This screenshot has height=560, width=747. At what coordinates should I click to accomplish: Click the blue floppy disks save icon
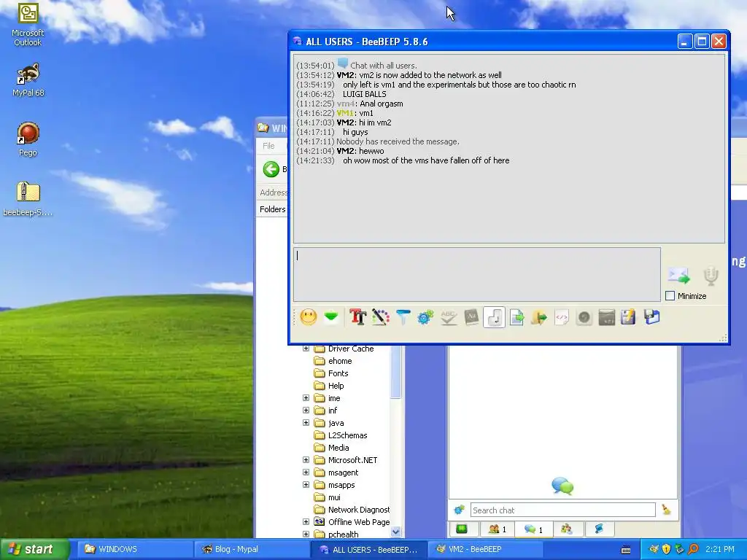[x=651, y=317]
